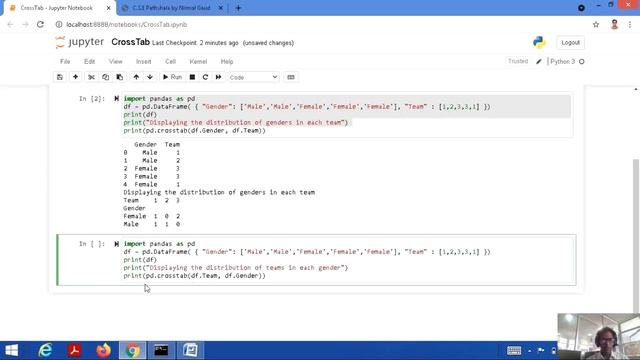Click the Trusted notebook indicator
Screen dimensions: 640x360
pyautogui.click(x=518, y=61)
